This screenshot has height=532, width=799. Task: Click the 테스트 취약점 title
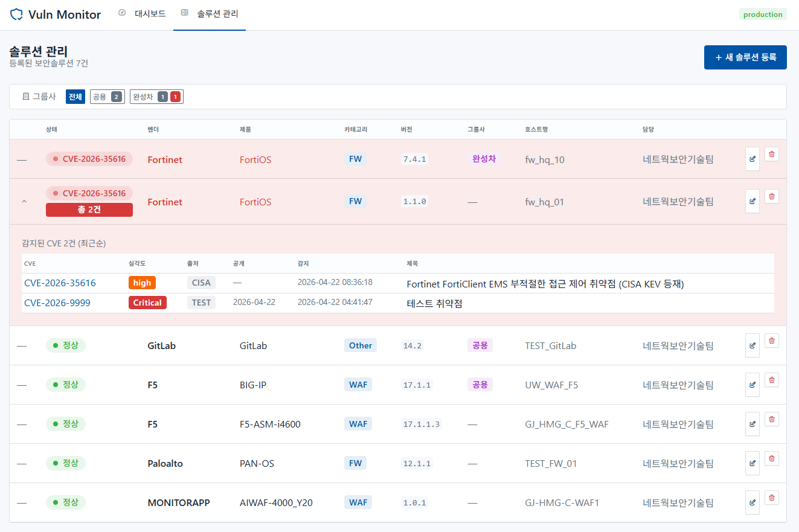[434, 304]
